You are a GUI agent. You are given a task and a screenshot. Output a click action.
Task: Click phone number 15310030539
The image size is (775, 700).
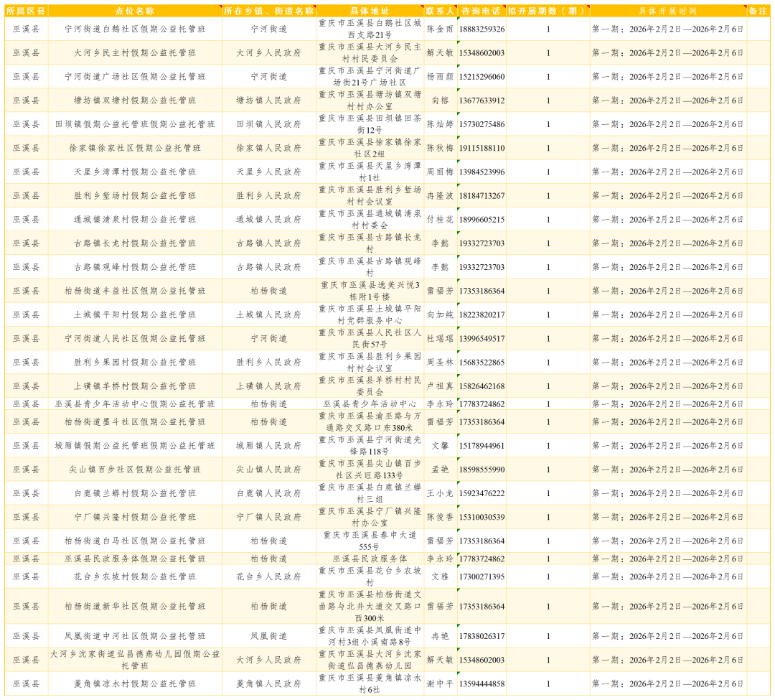point(482,517)
